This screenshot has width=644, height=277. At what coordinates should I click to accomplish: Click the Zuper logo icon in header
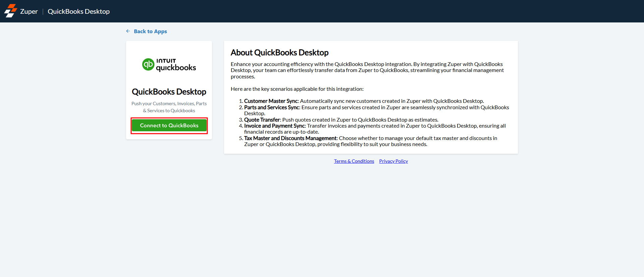coord(10,11)
